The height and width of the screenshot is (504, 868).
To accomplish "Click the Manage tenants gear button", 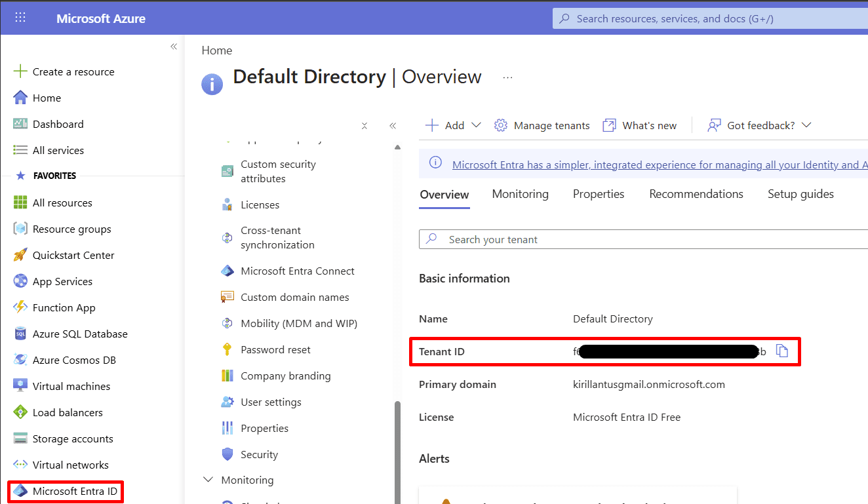I will [542, 125].
